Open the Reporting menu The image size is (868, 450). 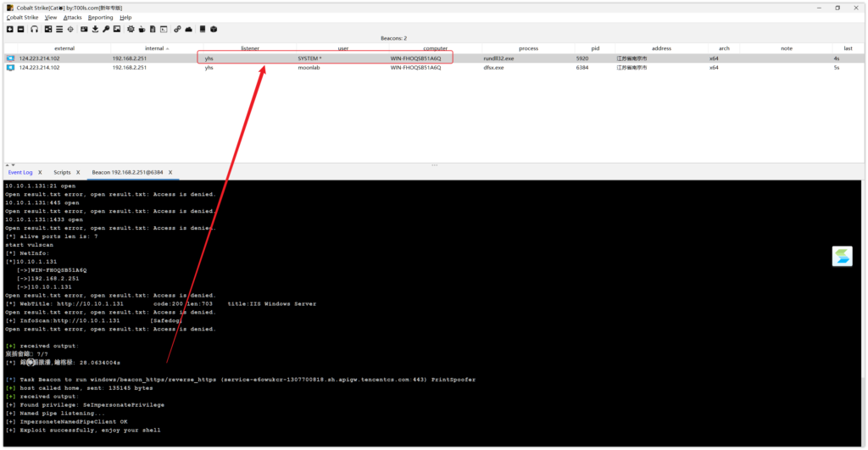100,18
